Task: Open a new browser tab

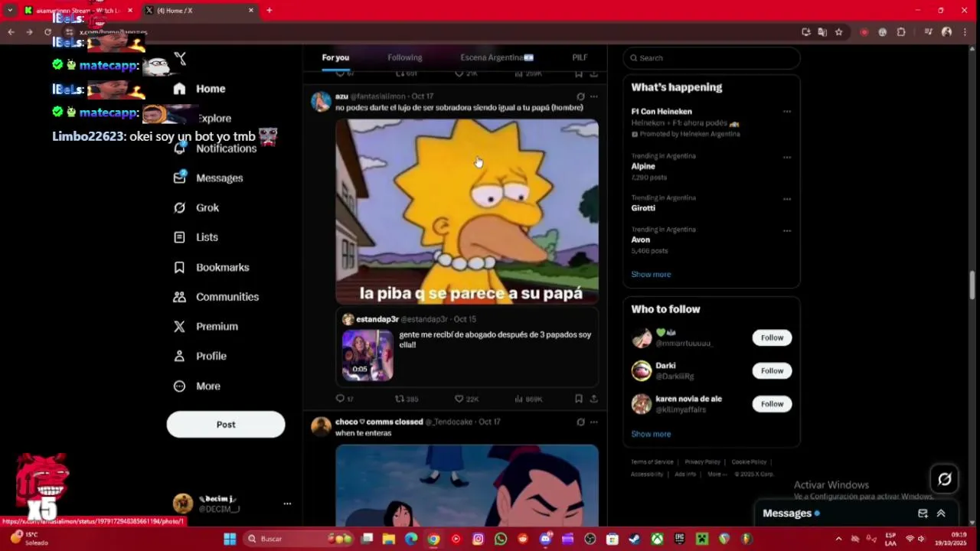Action: tap(269, 11)
